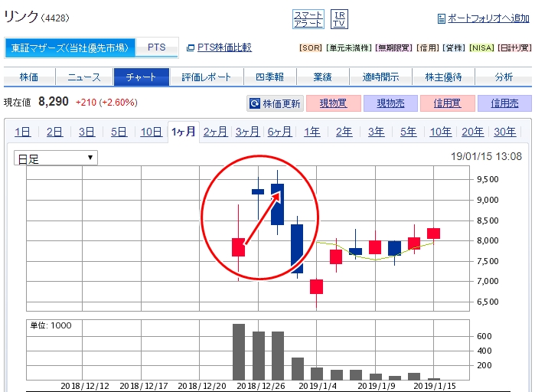Click the SOR badge label
535x392 pixels.
[x=310, y=47]
